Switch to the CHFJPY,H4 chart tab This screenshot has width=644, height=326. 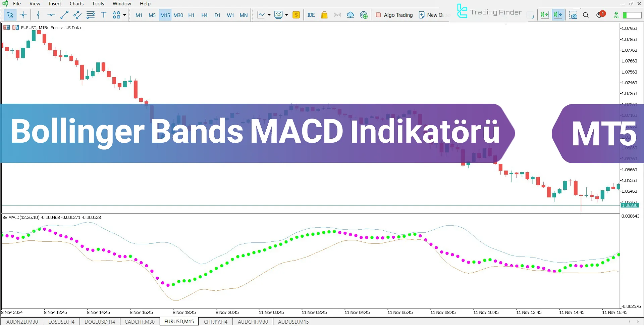click(215, 321)
